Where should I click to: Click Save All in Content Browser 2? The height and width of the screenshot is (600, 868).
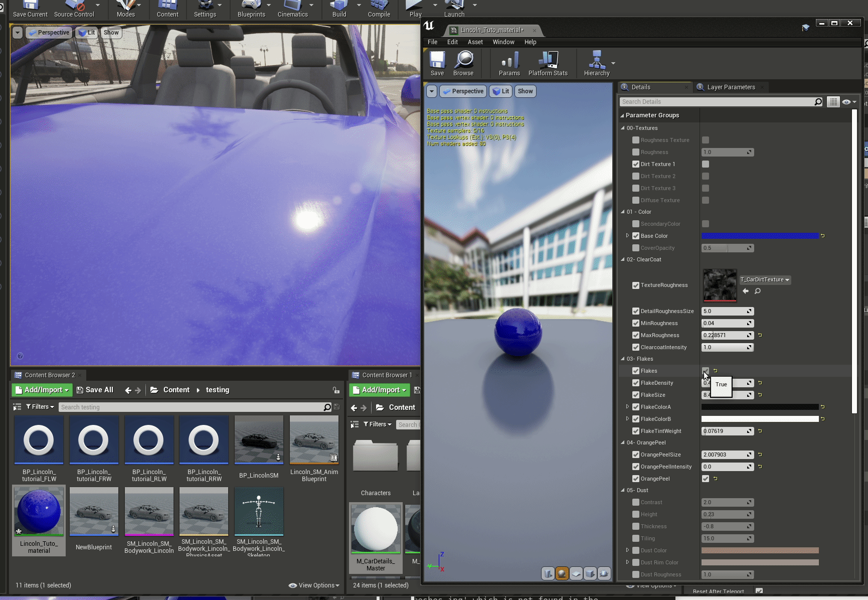click(95, 390)
